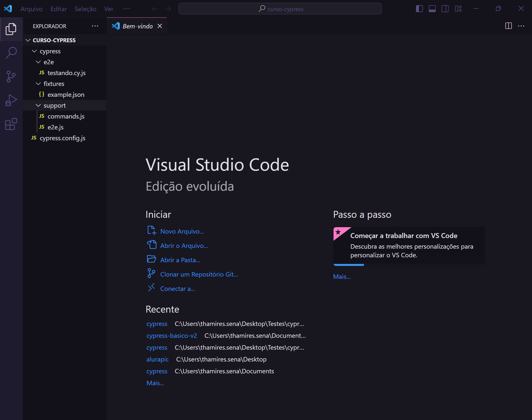The height and width of the screenshot is (420, 532).
Task: Open editor More Actions ellipsis
Action: (x=521, y=26)
